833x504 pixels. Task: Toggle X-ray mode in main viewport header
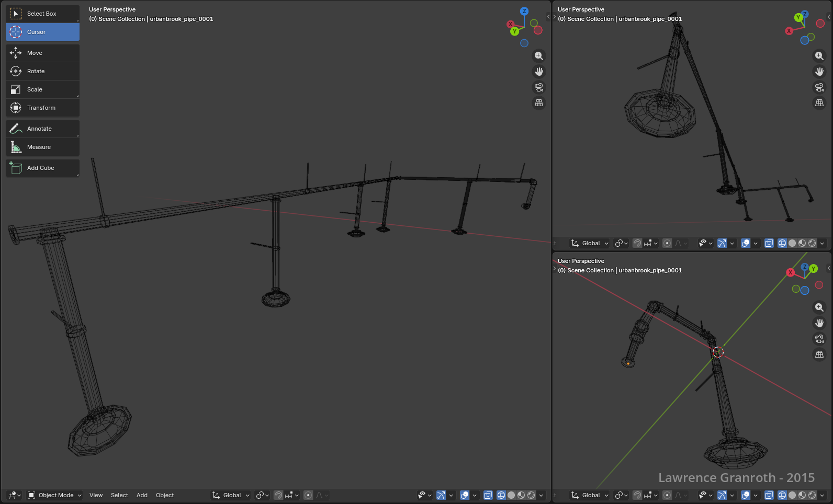click(x=488, y=495)
